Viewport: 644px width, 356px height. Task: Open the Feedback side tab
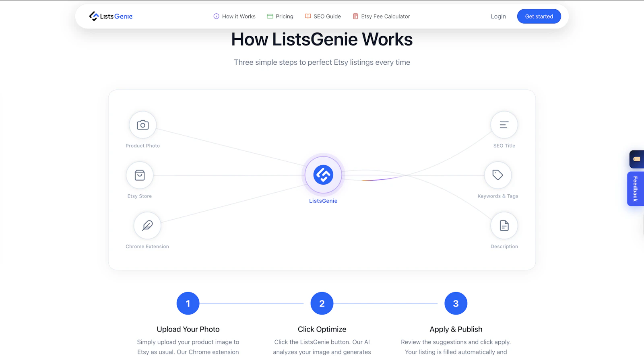pyautogui.click(x=636, y=189)
